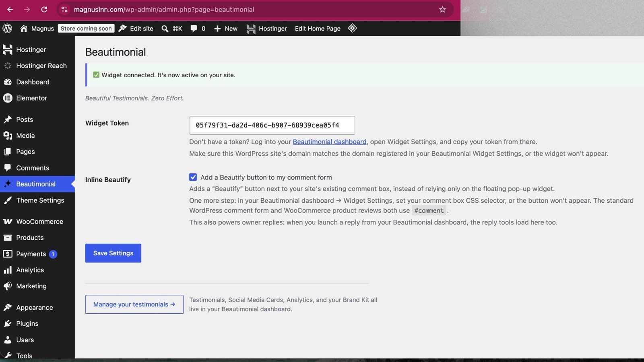644x362 pixels.
Task: Click the Hostinger Reach sparkle icon
Action: pyautogui.click(x=8, y=66)
